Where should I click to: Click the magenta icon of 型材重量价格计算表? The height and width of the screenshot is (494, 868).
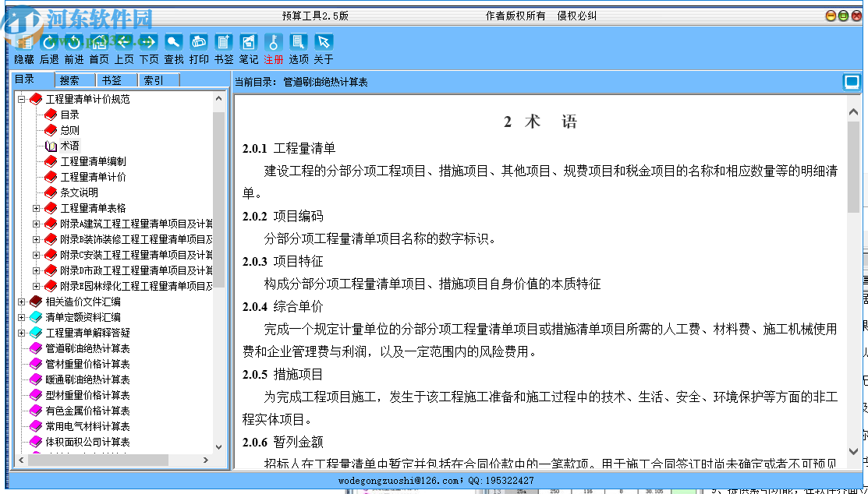[x=36, y=395]
